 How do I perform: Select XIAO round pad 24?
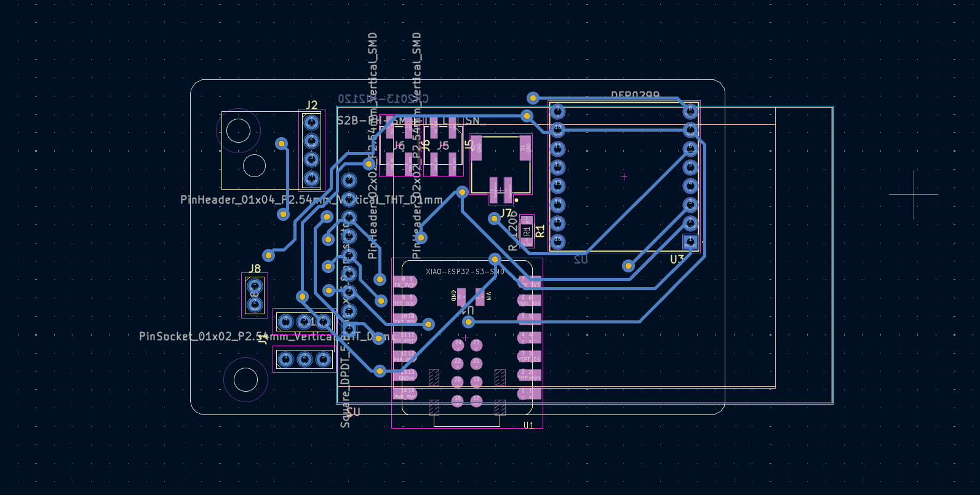[x=458, y=344]
